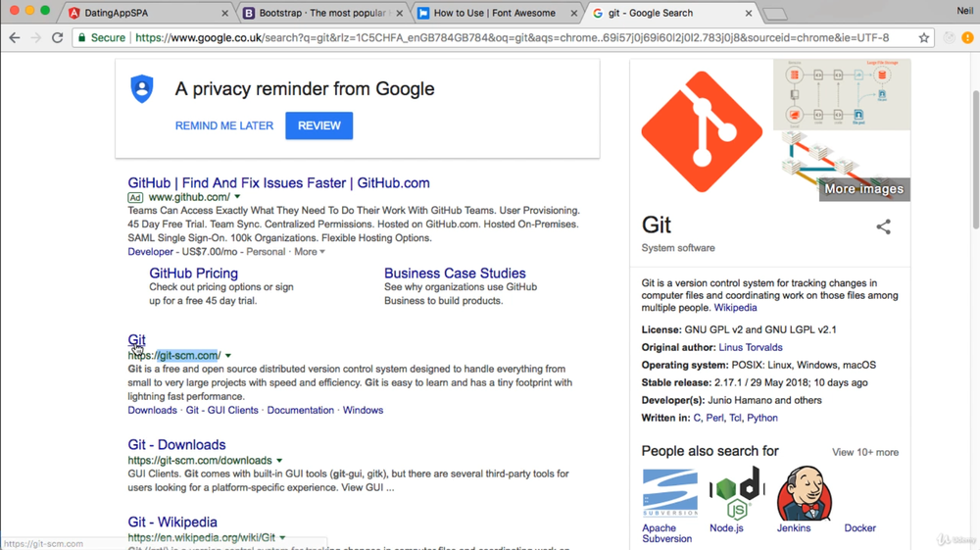Click the address bar URL field

point(510,38)
